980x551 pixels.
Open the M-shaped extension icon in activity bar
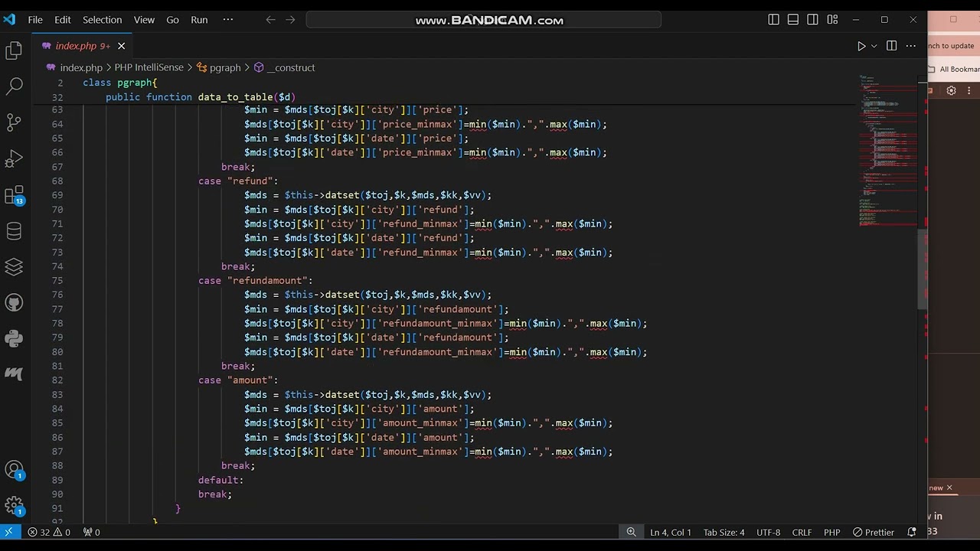tap(14, 373)
